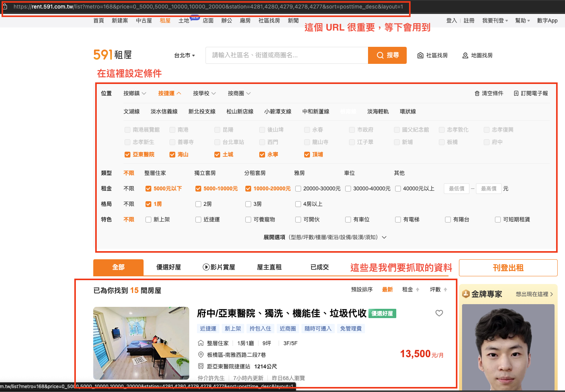Screen dimensions: 565x392
Task: Click the 訂閱電子報 subscribe icon
Action: pos(516,93)
